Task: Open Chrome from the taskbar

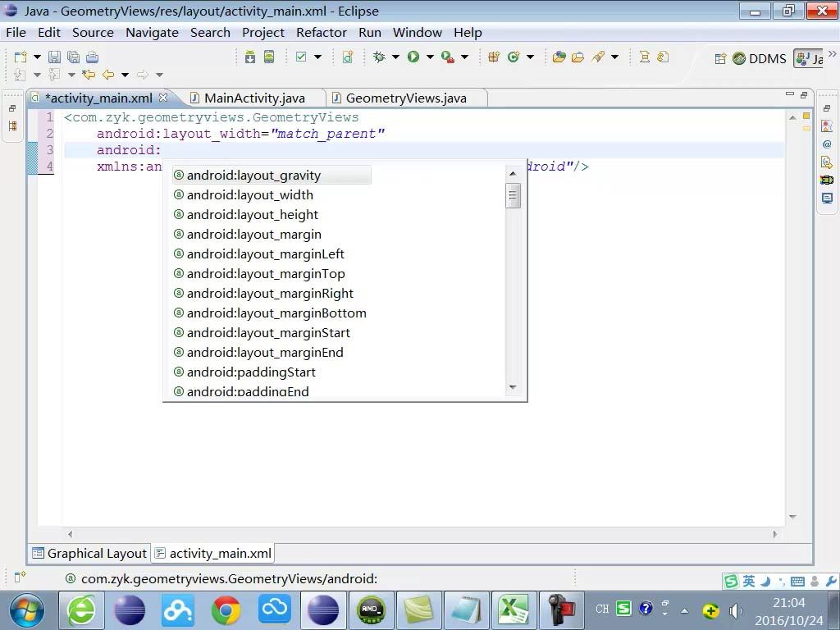Action: 226,610
